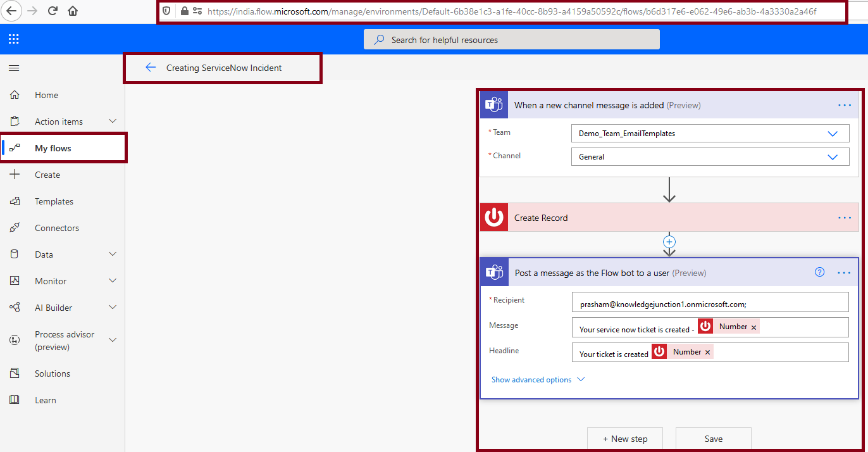The height and width of the screenshot is (452, 868).
Task: Open the Microsoft 365 app launcher waffle
Action: (13, 39)
